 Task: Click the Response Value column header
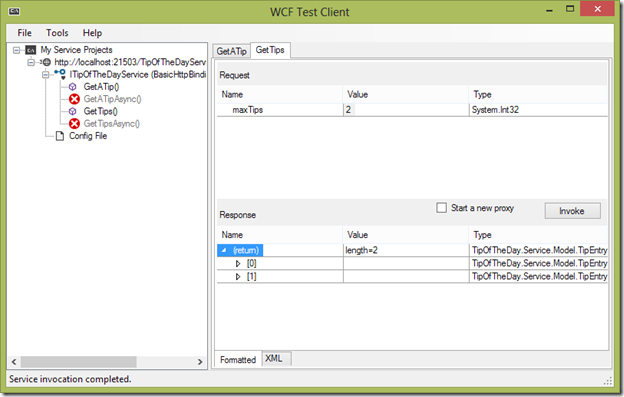point(406,235)
